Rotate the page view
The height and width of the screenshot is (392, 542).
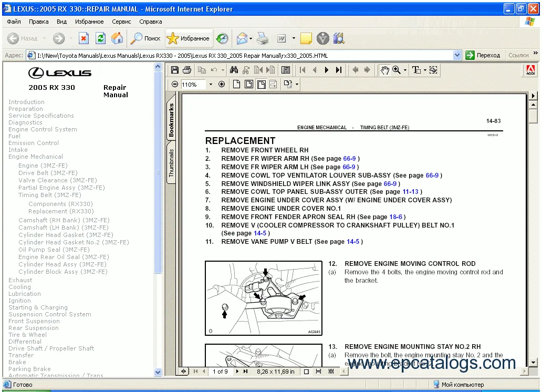[288, 84]
